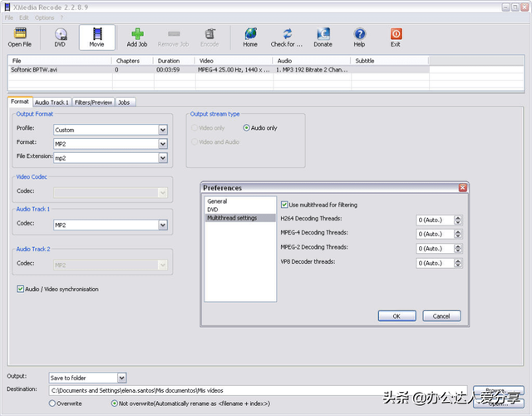Click the Audio column header
532x416 pixels.
313,61
